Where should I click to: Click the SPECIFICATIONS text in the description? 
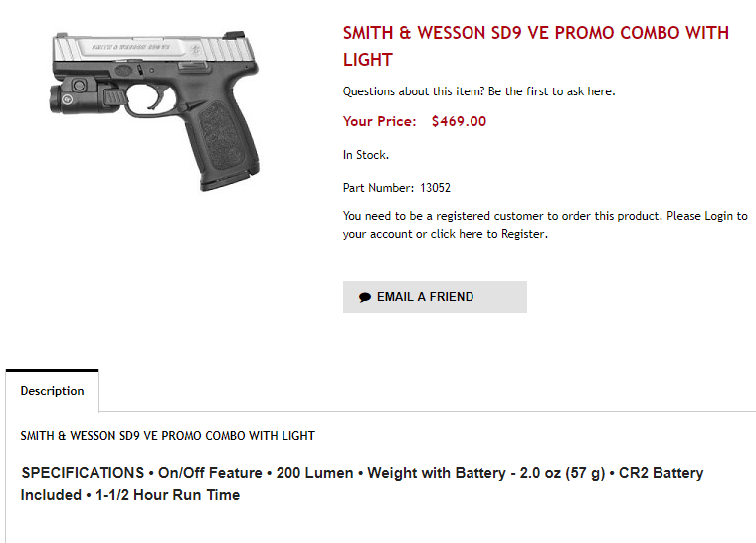pyautogui.click(x=83, y=473)
